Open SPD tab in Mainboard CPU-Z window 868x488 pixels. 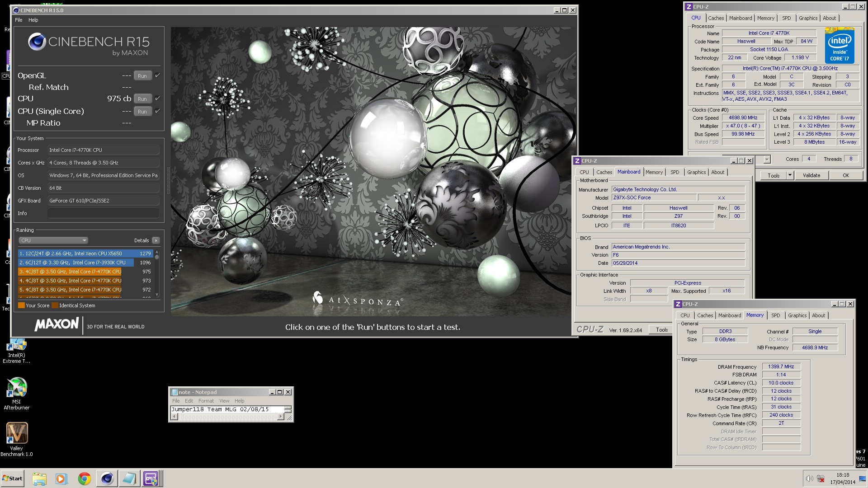click(675, 172)
